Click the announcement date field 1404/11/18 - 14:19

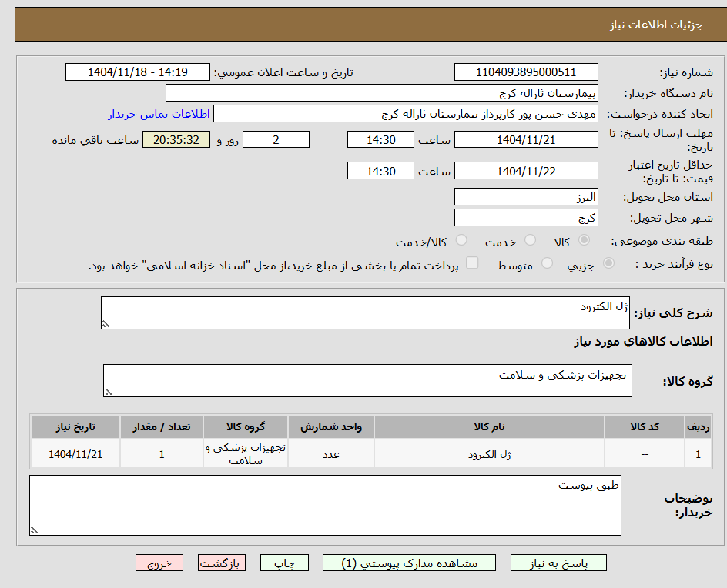click(138, 72)
